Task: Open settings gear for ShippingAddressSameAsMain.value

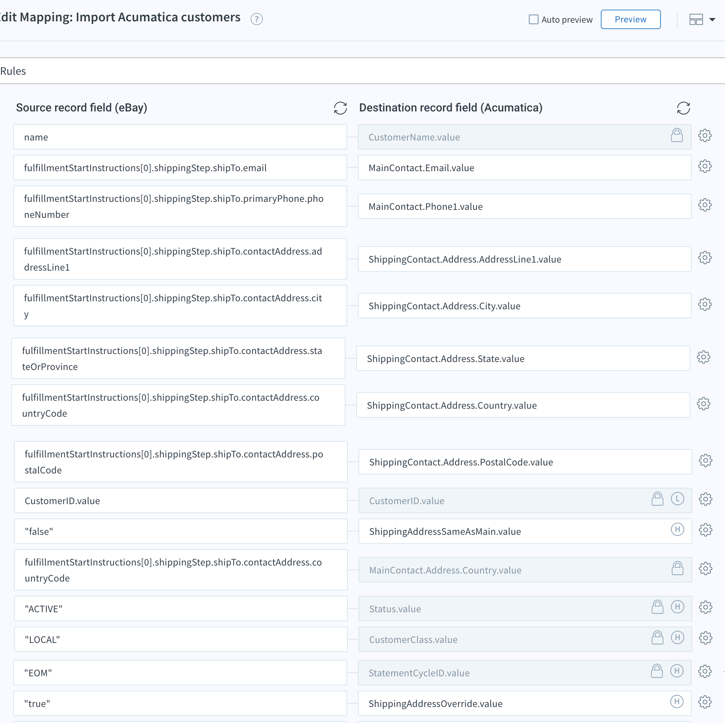Action: coord(705,530)
